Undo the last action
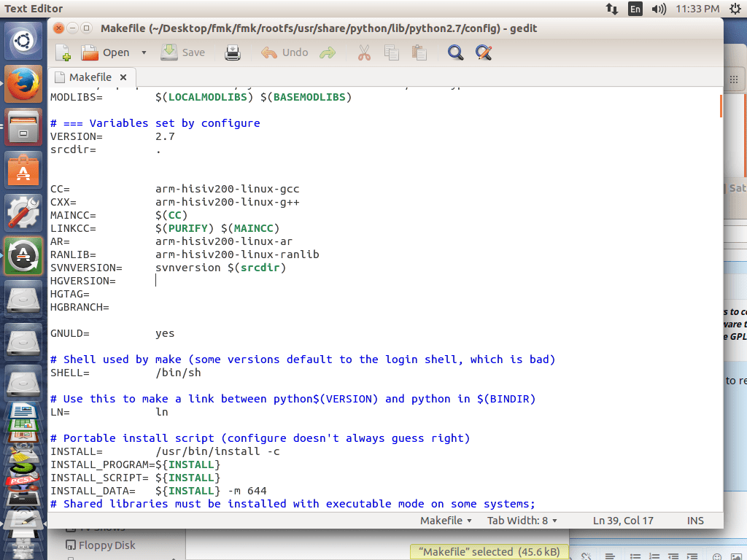 [x=285, y=52]
